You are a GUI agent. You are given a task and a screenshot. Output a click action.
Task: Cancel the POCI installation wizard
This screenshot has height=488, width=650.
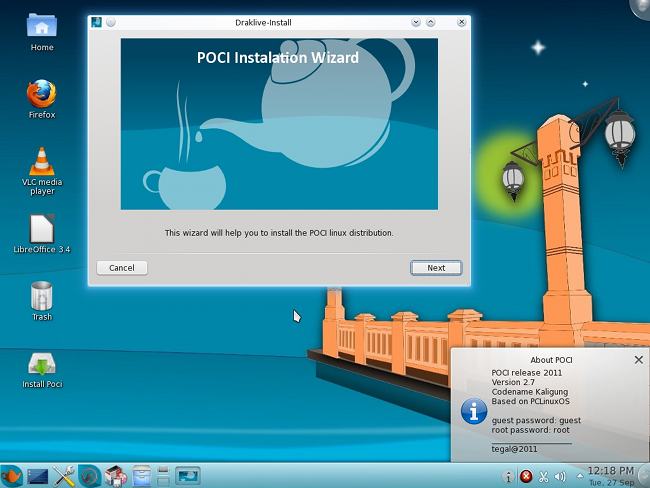point(121,268)
